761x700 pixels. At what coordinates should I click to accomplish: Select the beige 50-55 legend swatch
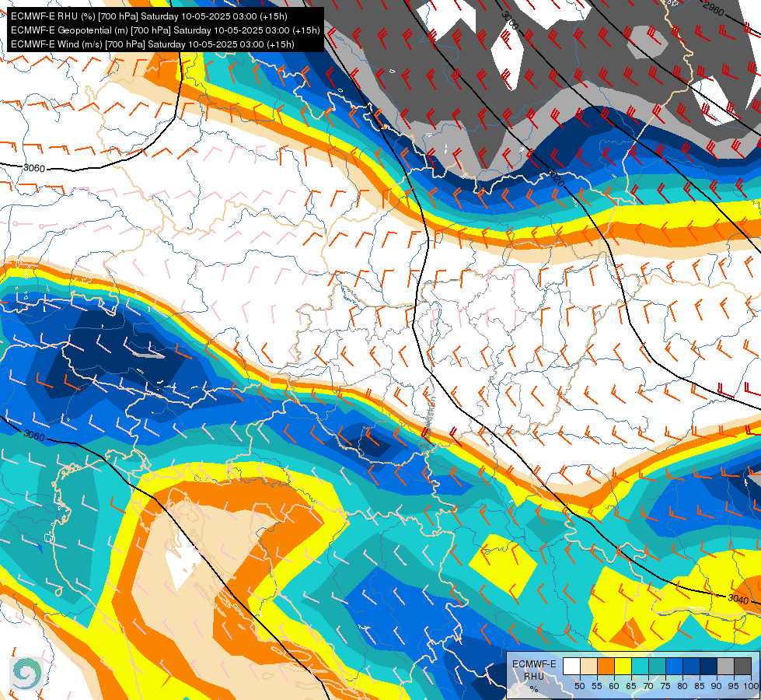pyautogui.click(x=588, y=666)
